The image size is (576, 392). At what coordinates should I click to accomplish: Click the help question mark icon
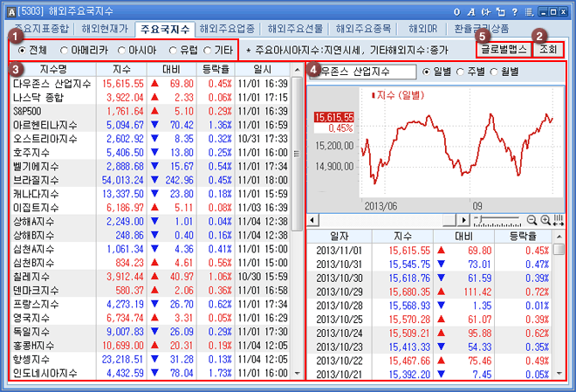(514, 10)
